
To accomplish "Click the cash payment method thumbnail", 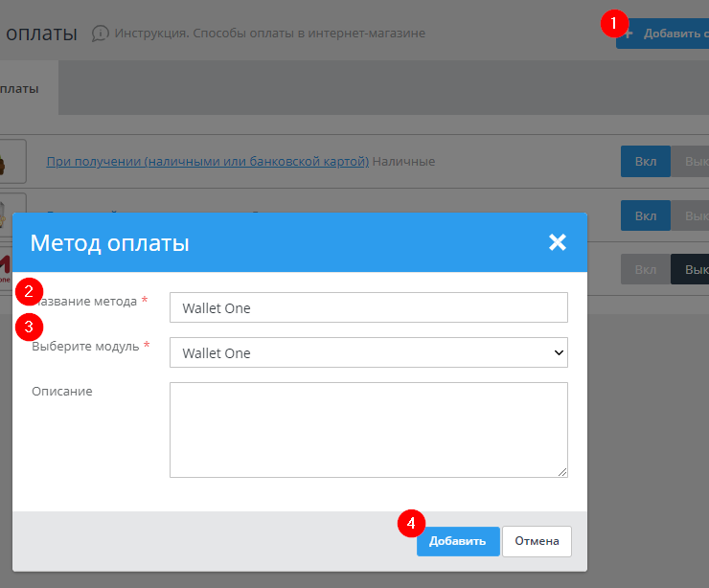I will point(10,161).
